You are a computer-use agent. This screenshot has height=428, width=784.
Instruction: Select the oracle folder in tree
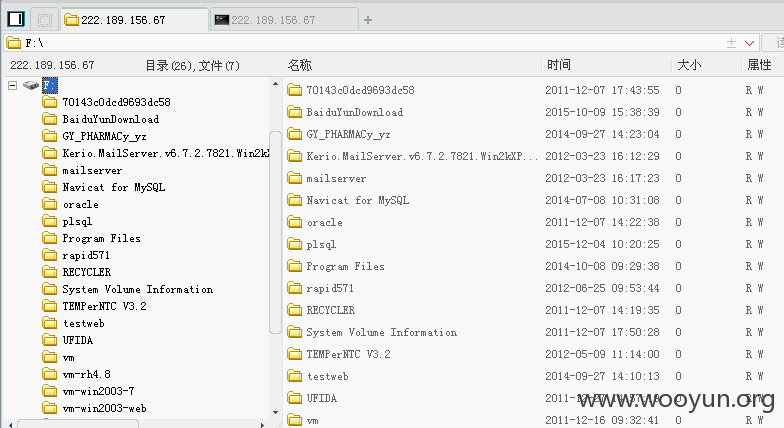click(80, 204)
